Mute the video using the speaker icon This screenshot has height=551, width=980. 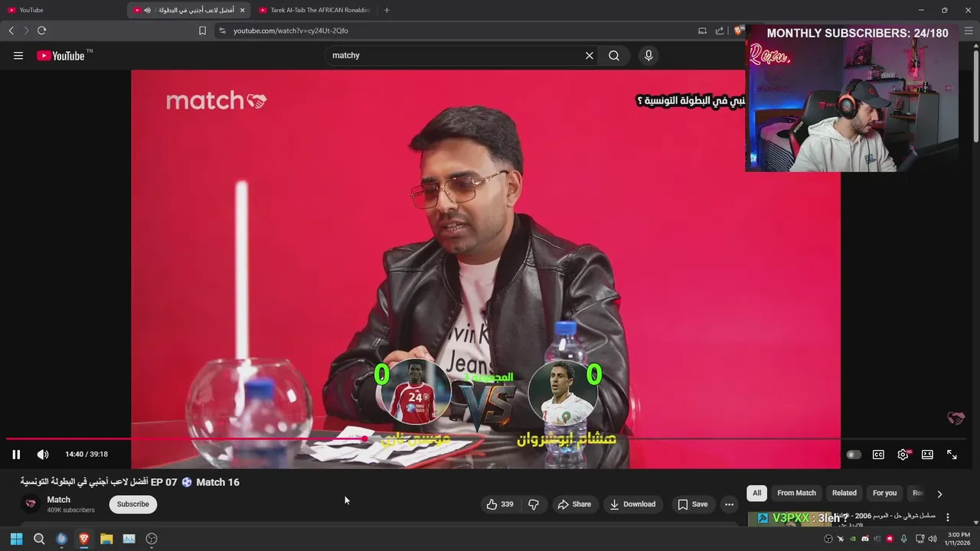[43, 455]
